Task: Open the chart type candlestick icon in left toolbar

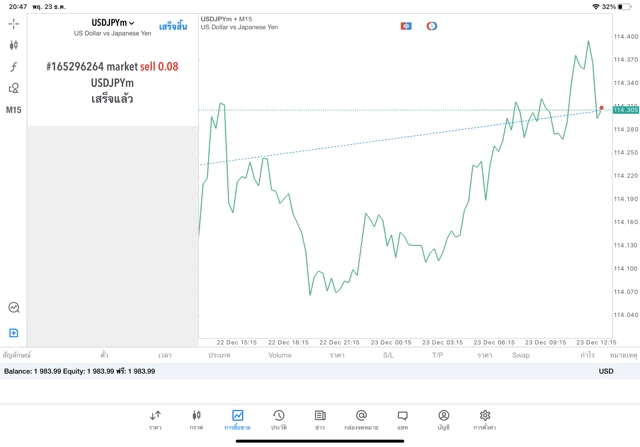Action: point(13,45)
